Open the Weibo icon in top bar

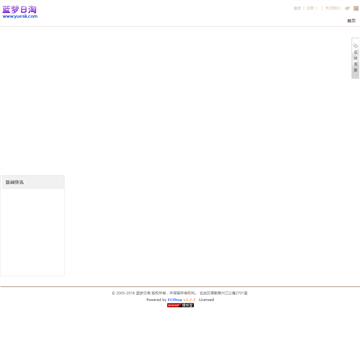coord(347,8)
